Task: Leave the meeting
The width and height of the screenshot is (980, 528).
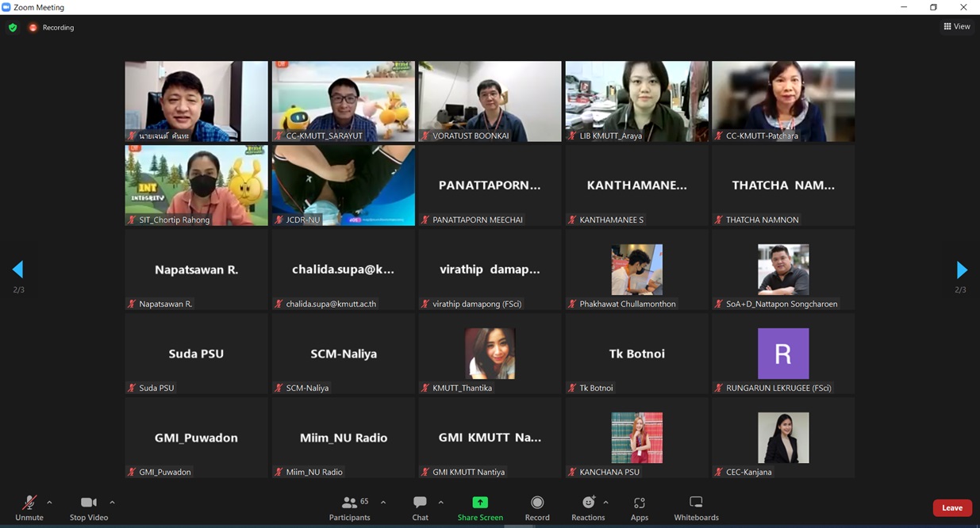Action: (951, 507)
